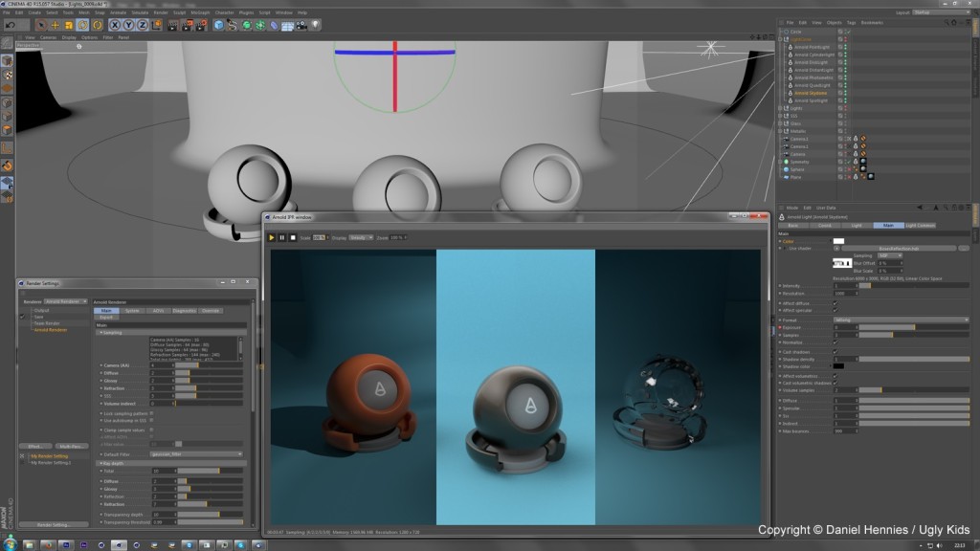
Task: Click the Cube primitive icon
Action: pyautogui.click(x=218, y=24)
